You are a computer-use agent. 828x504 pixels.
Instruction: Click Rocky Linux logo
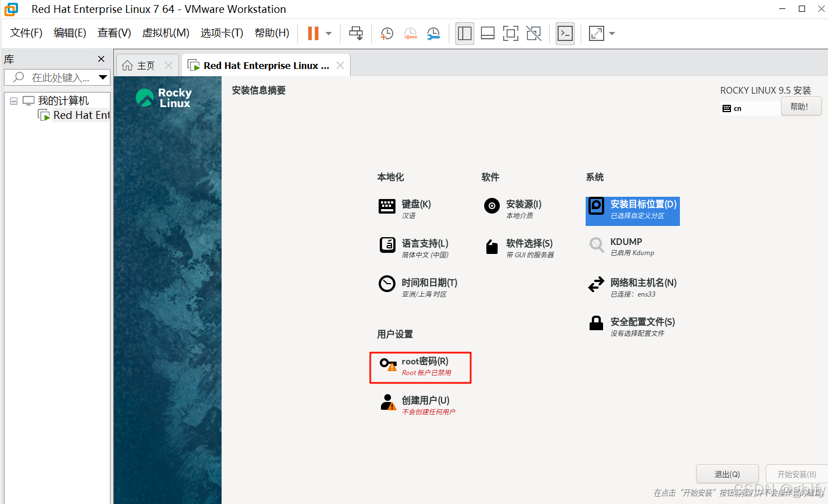point(164,98)
